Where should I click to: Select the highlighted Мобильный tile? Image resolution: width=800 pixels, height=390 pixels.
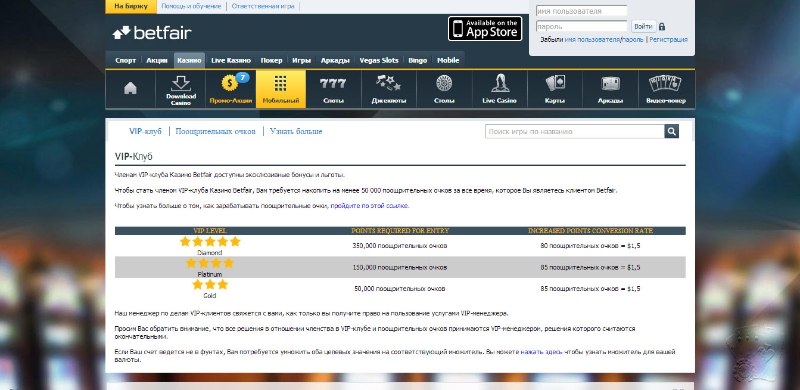pos(281,89)
